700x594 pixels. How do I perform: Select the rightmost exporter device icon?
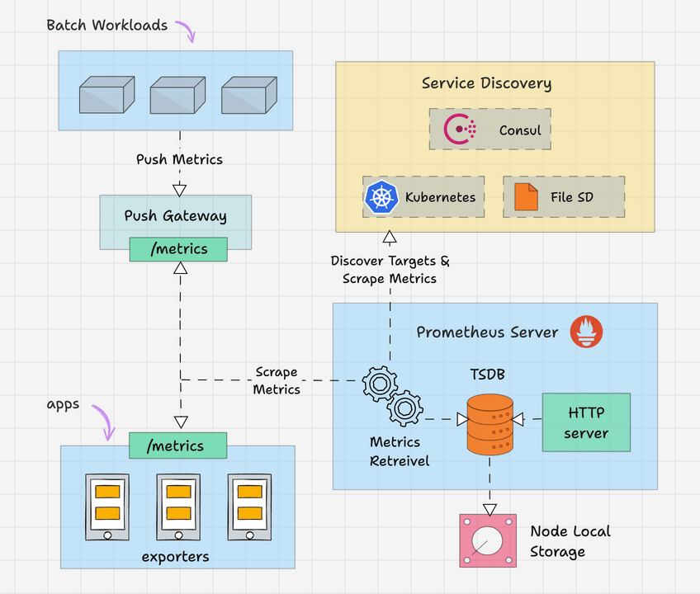249,506
